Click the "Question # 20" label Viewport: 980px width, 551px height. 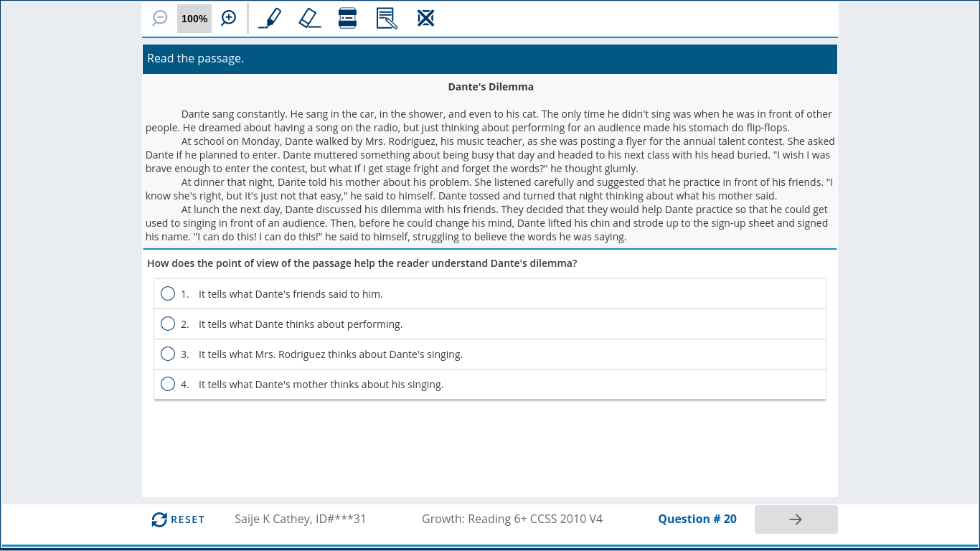tap(697, 519)
